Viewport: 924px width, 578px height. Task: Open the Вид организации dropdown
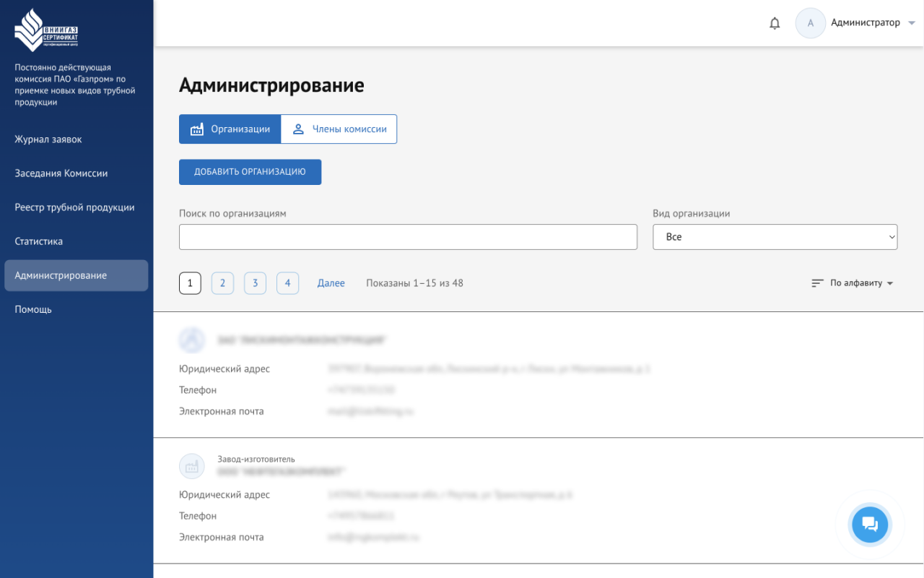(775, 237)
